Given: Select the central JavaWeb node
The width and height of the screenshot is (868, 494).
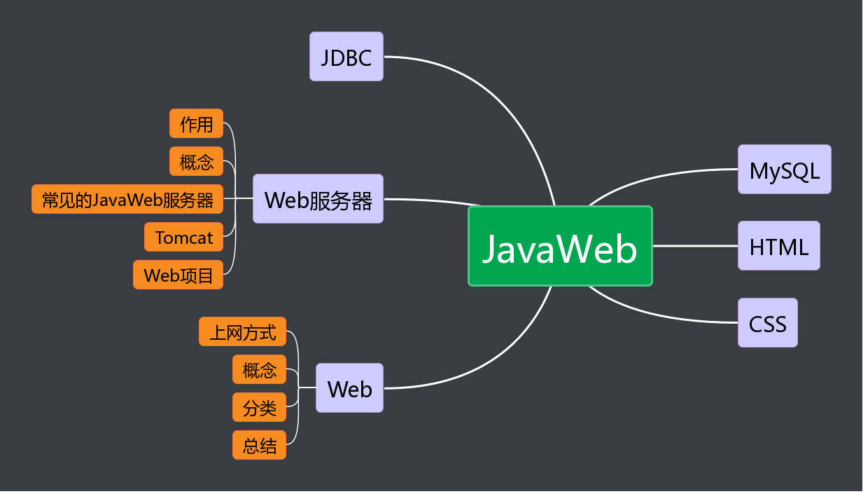Looking at the screenshot, I should 560,246.
